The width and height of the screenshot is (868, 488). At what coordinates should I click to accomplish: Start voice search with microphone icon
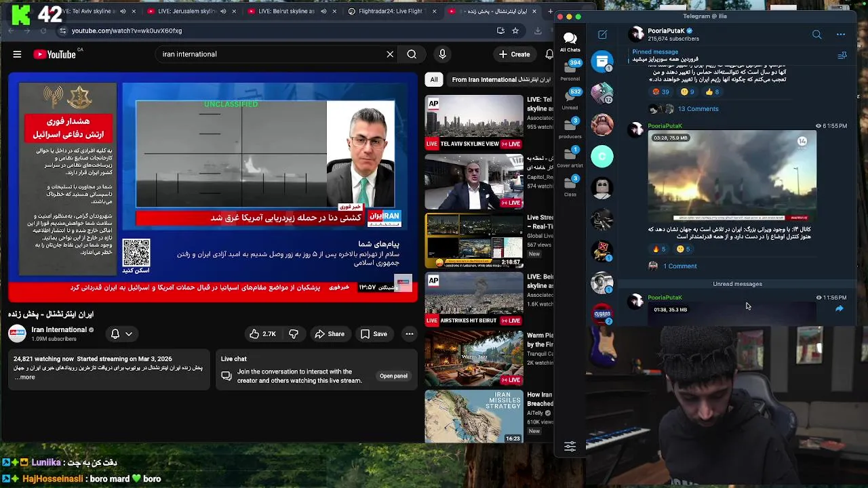point(442,54)
